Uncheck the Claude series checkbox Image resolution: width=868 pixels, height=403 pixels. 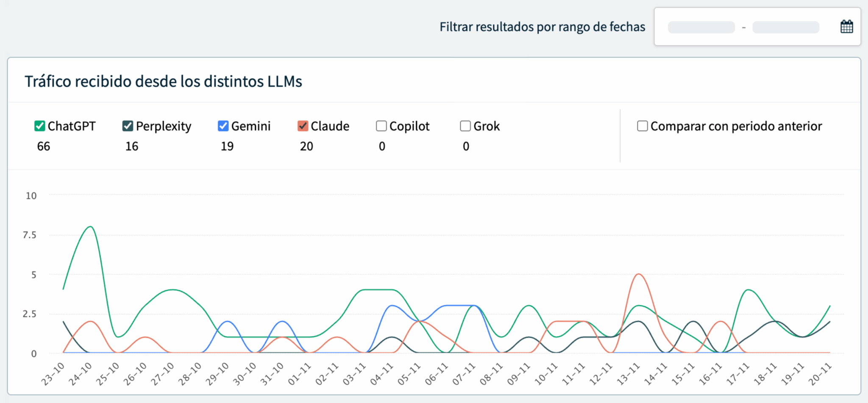coord(303,126)
